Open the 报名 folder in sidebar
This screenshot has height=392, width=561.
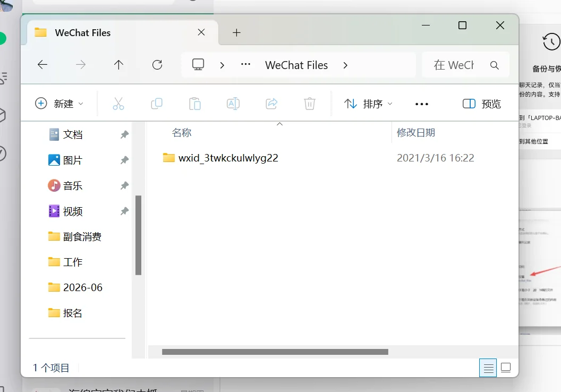point(73,313)
